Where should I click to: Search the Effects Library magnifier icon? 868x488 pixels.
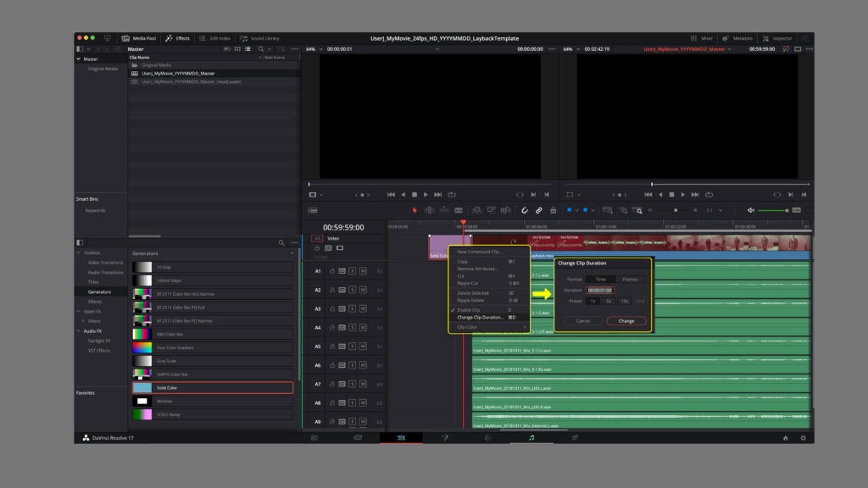[x=281, y=243]
